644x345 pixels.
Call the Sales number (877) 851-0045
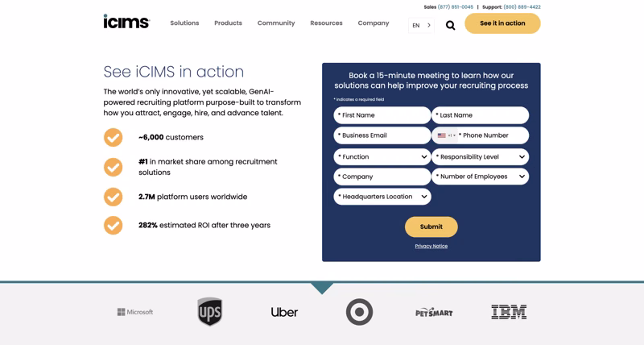(x=455, y=7)
